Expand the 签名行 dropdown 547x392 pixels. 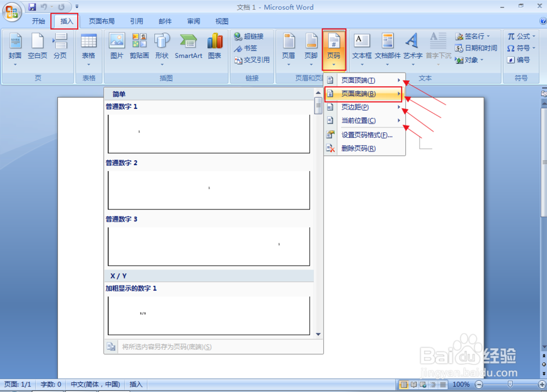coord(488,36)
